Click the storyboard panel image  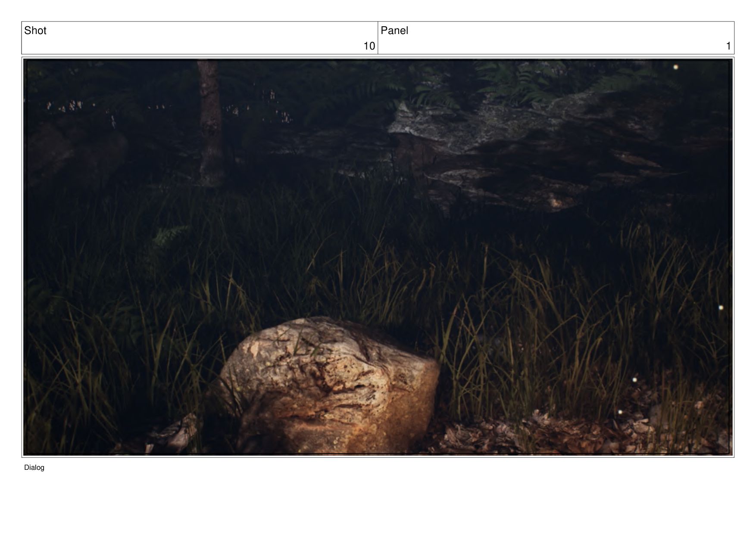[x=378, y=257]
